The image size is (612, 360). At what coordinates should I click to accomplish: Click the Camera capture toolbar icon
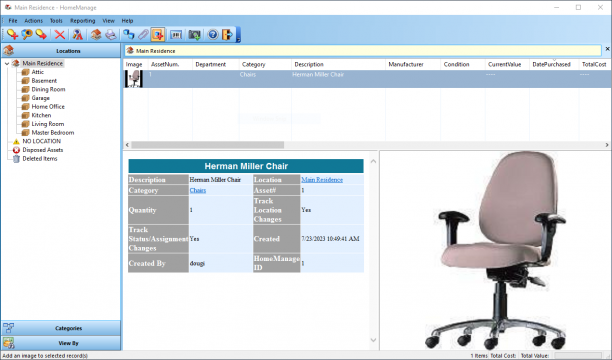click(x=194, y=35)
